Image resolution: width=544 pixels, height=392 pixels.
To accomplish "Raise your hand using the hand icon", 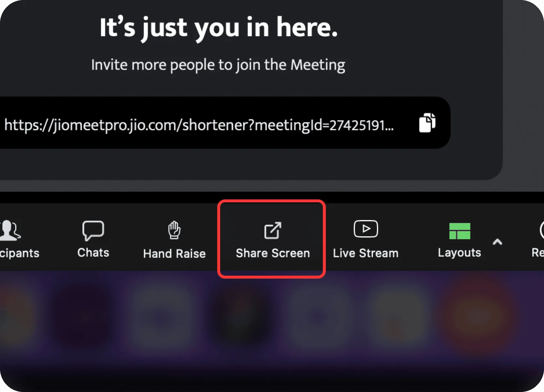I will click(x=174, y=230).
